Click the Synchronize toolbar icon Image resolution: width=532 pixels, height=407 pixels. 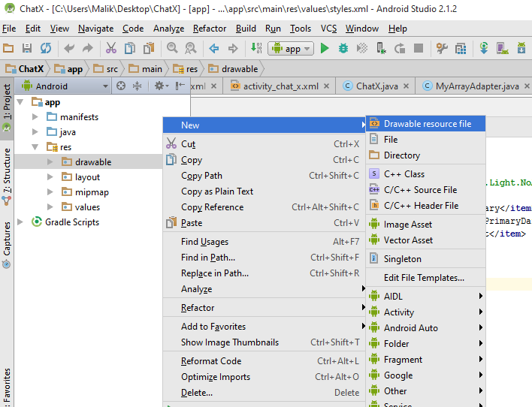(x=46, y=48)
